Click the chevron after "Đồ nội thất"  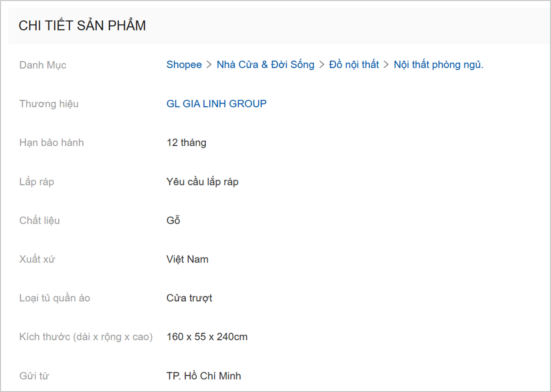pos(386,64)
